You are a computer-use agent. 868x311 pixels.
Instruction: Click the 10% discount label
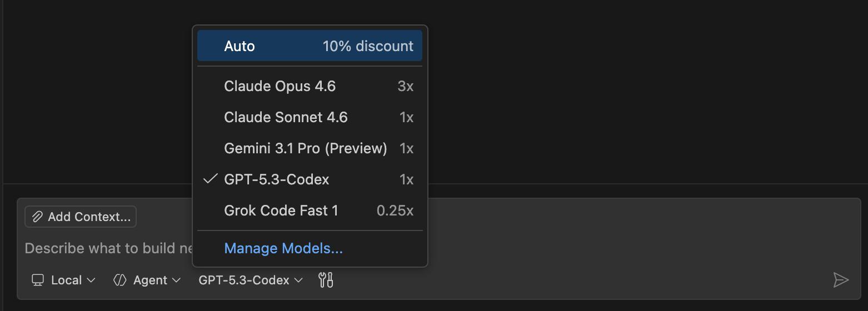368,46
